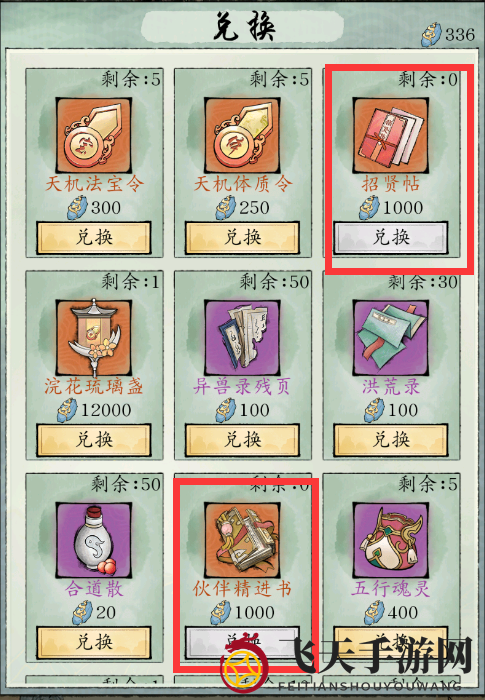Tap the 伙伴精进书 book icon
Screen dimensions: 485x700
tap(242, 540)
